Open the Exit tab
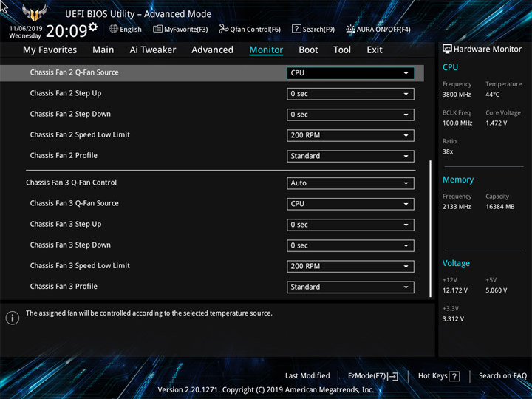Viewport: 532px width, 399px height. [375, 50]
